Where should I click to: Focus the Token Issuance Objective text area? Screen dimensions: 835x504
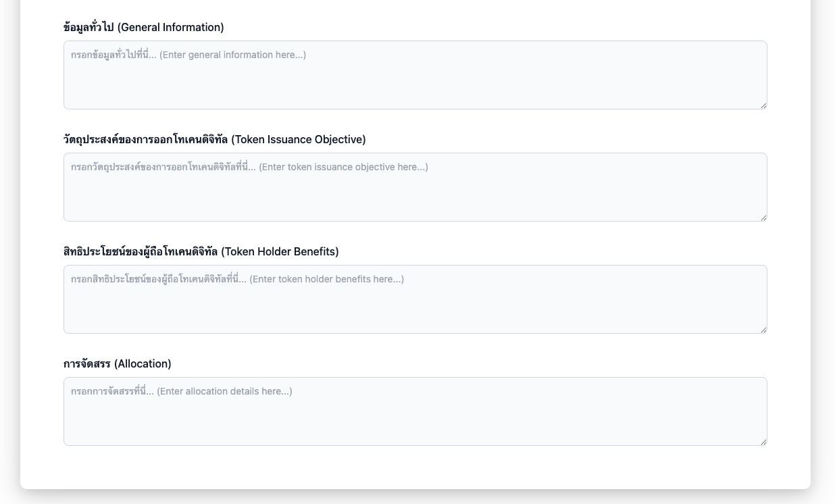415,193
